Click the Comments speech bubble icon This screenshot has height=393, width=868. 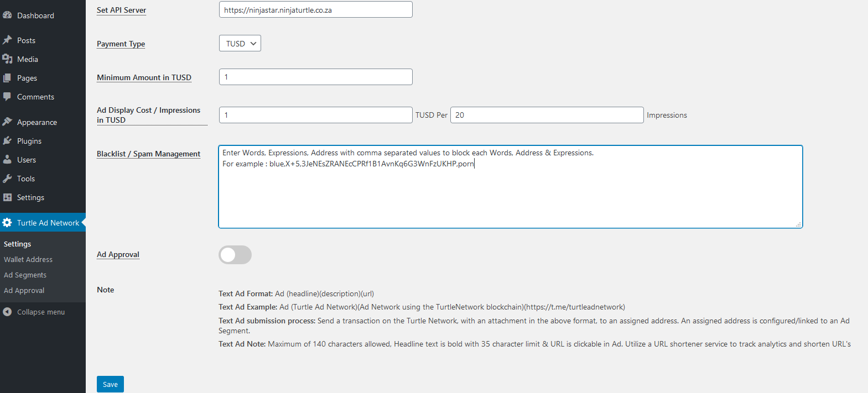pos(7,97)
